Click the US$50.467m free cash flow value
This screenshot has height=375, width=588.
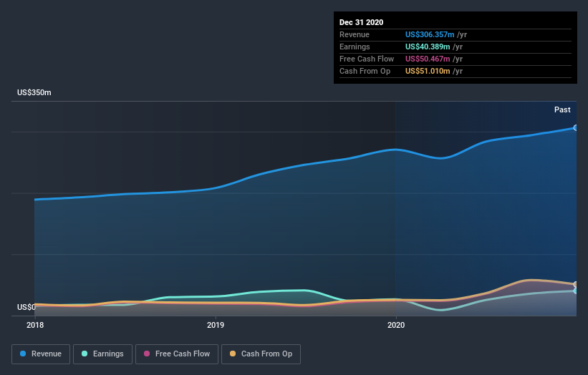point(428,59)
